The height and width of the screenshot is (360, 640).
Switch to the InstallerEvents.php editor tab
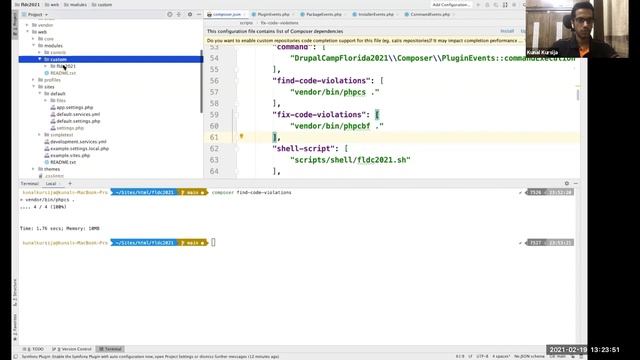[375, 14]
